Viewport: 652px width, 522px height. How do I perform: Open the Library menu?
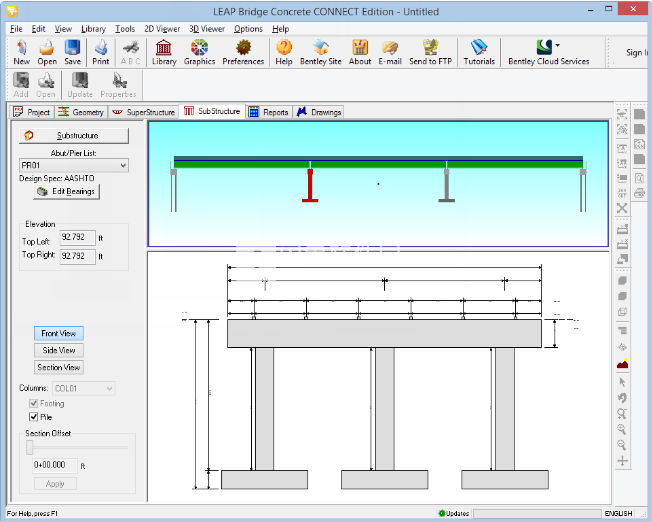(93, 29)
